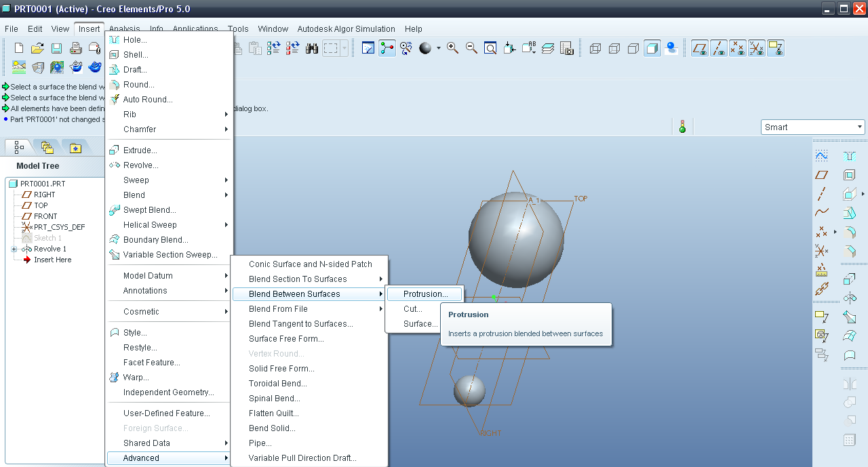Open the Autodesk Algor Simulation menu
The height and width of the screenshot is (467, 868).
(346, 29)
